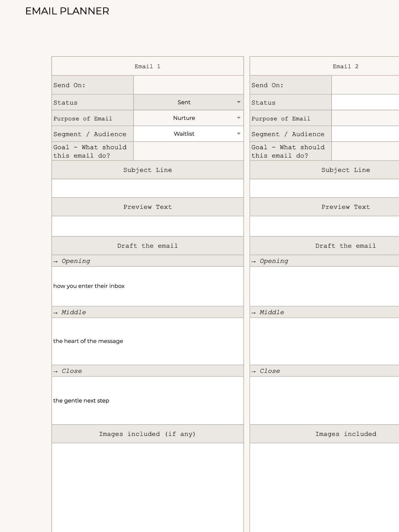Click the Close cell with gentle next step

(148, 400)
